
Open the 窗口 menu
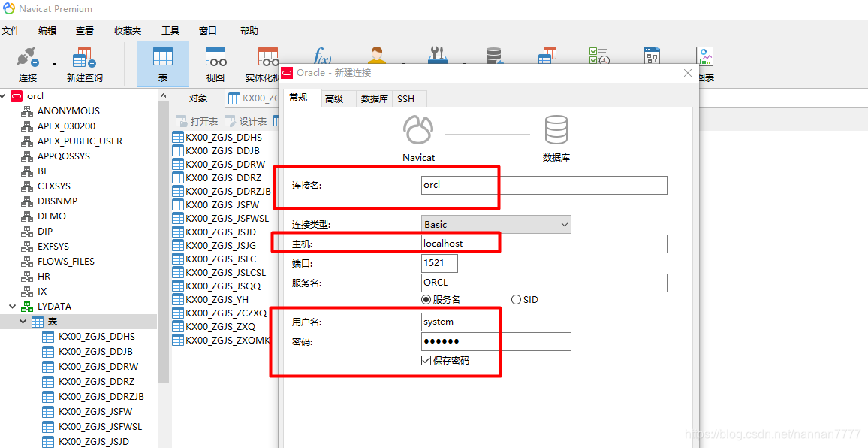(x=207, y=31)
